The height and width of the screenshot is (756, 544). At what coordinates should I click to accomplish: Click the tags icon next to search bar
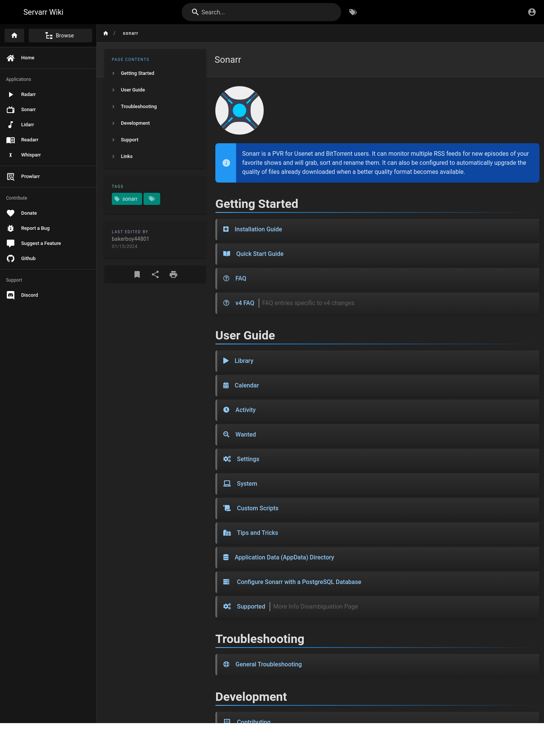[x=353, y=12]
